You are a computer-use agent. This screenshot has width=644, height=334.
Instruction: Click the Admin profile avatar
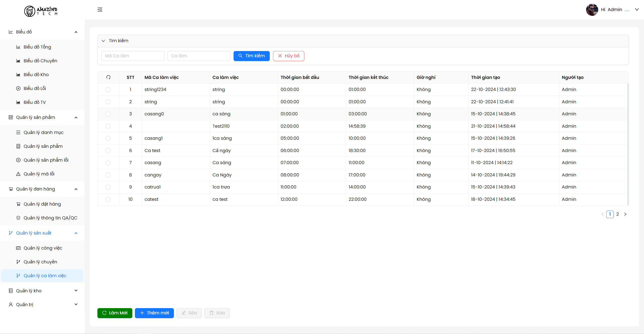click(592, 10)
